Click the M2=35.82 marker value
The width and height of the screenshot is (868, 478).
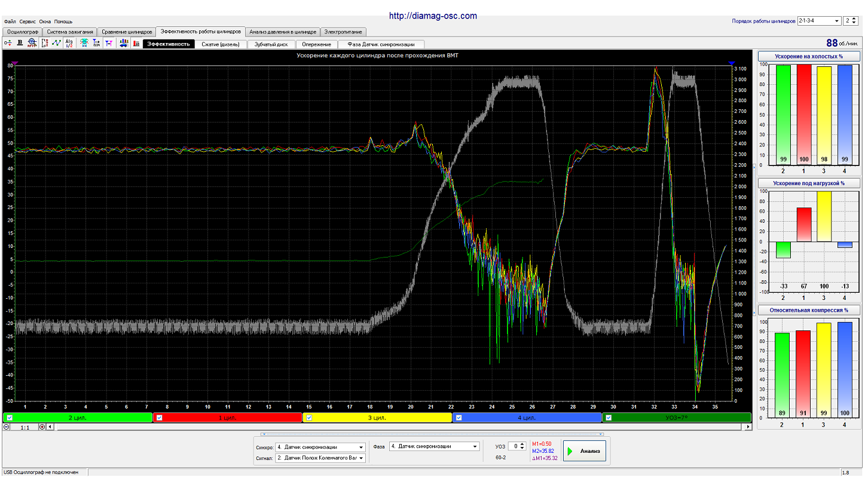543,451
